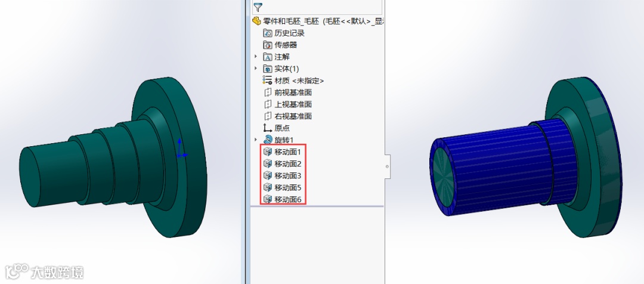Click the panel collapse handle on splitter
Screen dimensions: 644x284
(x=388, y=166)
